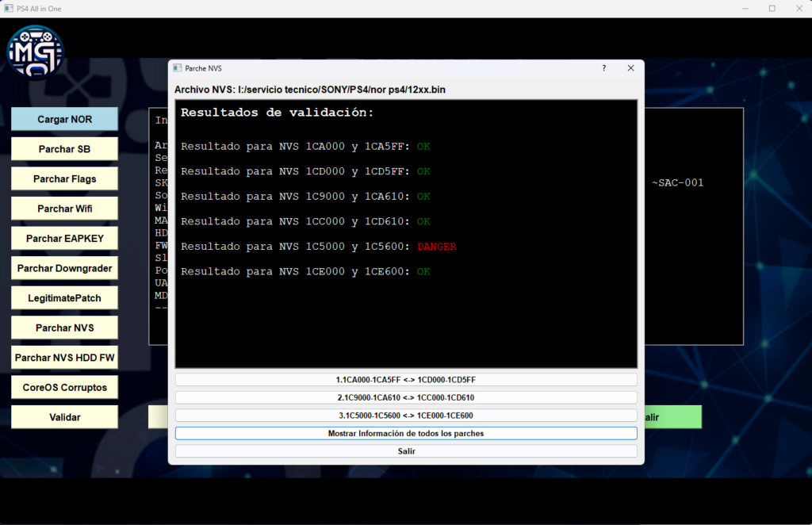812x525 pixels.
Task: Click the PS4 All in One window icon
Action: click(9, 9)
